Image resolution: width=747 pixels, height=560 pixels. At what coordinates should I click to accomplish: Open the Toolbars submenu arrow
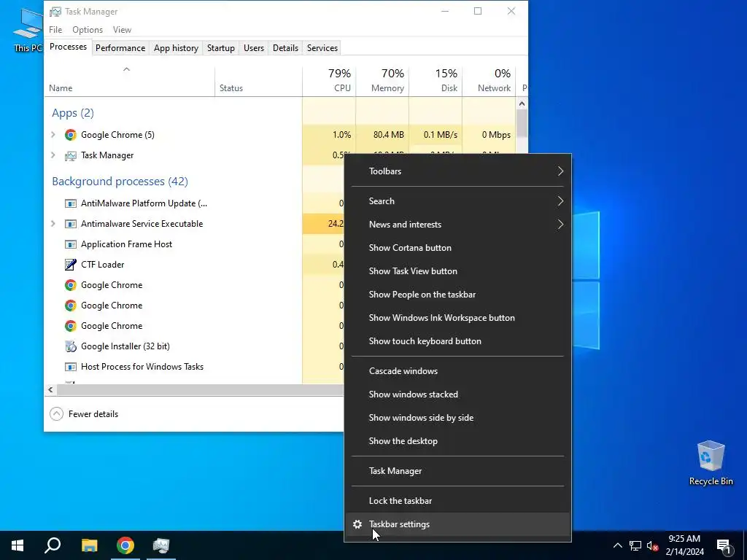[x=561, y=171]
